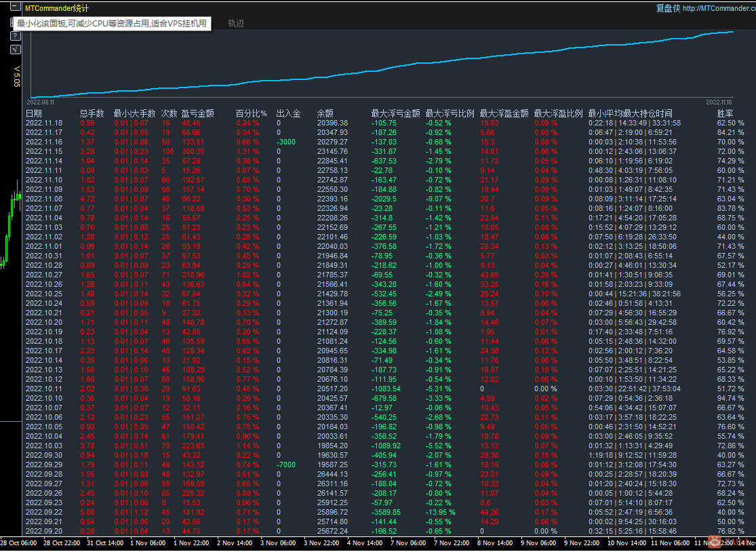The height and width of the screenshot is (552, 756).
Task: Click the 复盘侠 label in header
Action: point(668,9)
